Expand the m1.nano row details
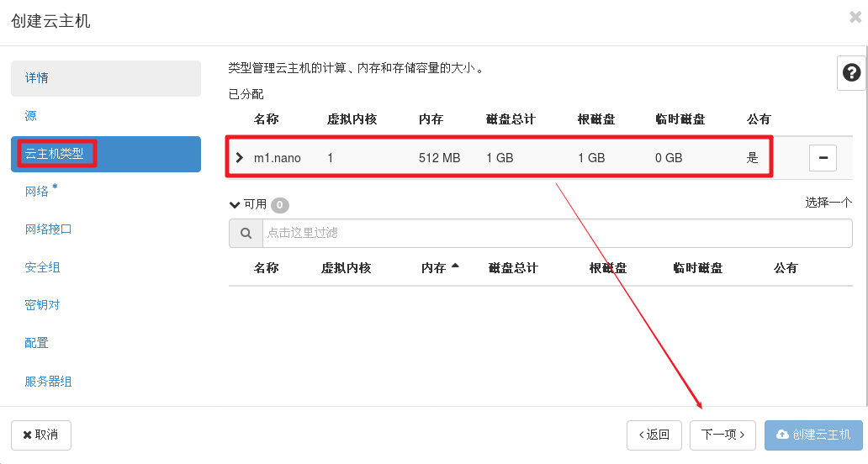 [x=240, y=158]
